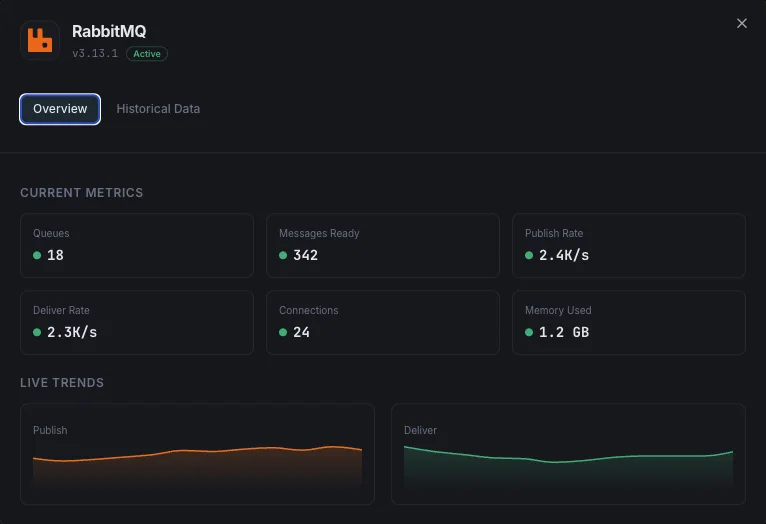Click the green dot beside 2.3K/s
The width and height of the screenshot is (766, 524).
(37, 332)
